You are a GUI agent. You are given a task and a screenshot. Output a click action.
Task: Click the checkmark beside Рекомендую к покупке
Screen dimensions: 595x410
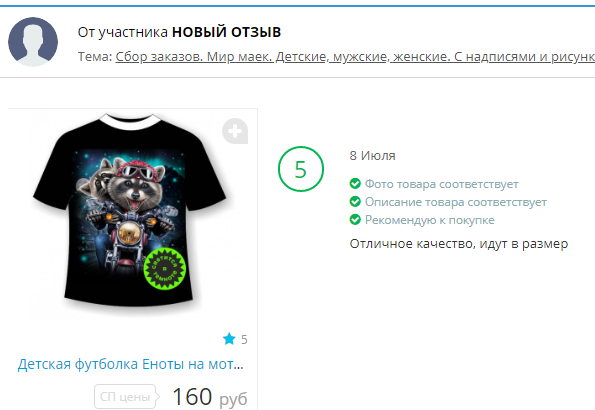tap(355, 219)
